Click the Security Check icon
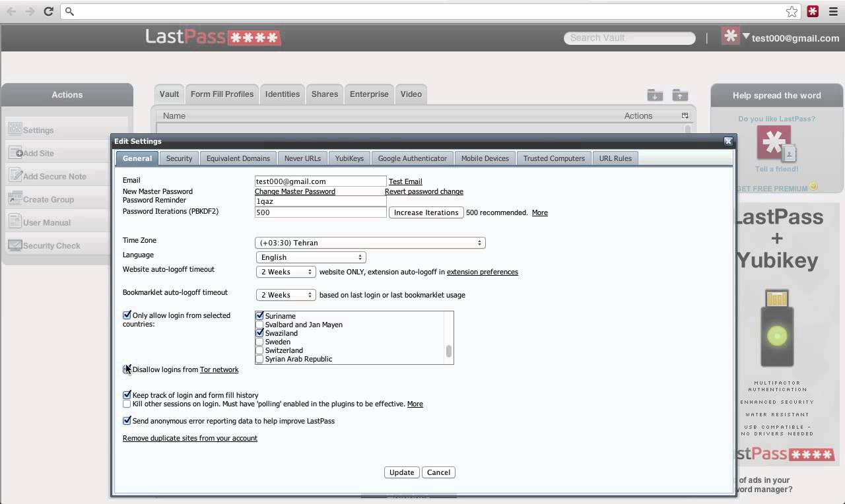The height and width of the screenshot is (504, 845). coord(15,245)
